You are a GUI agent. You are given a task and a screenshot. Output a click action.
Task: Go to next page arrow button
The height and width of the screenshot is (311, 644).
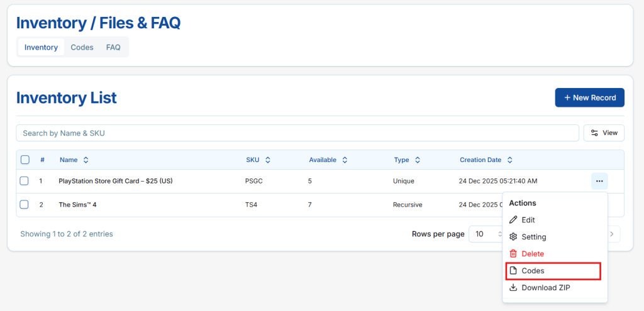coord(613,234)
